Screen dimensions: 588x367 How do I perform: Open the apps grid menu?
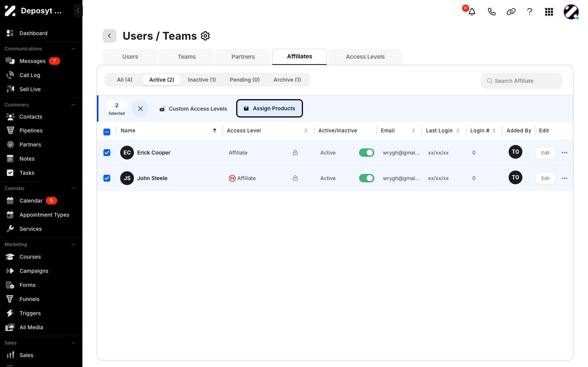549,12
